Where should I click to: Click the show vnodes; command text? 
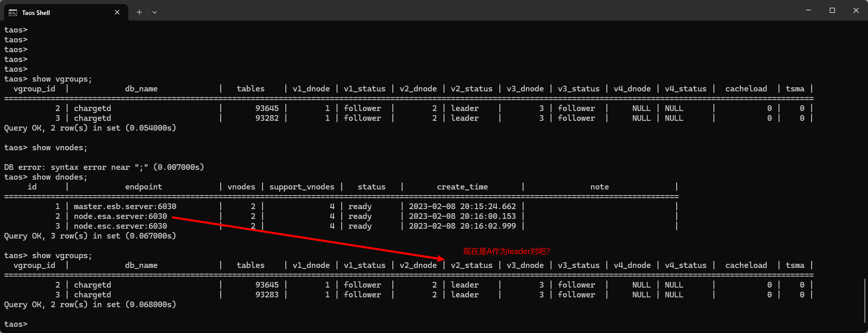(59, 148)
